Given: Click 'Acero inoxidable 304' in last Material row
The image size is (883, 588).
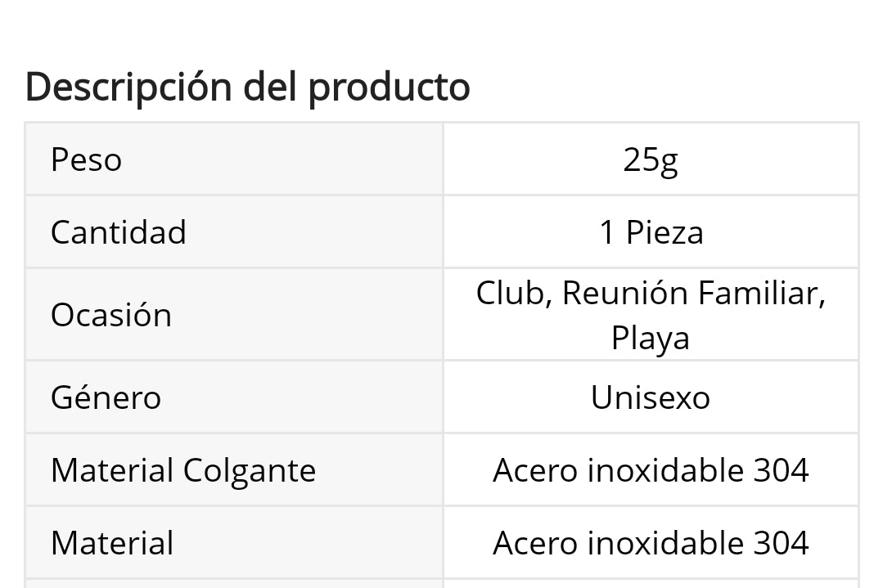Looking at the screenshot, I should pos(651,543).
